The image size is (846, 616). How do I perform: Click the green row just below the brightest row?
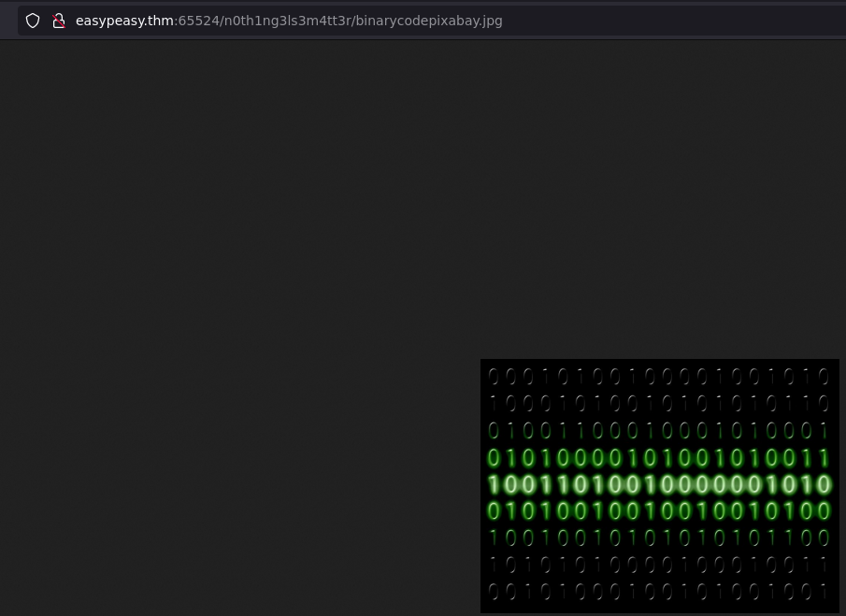659,511
